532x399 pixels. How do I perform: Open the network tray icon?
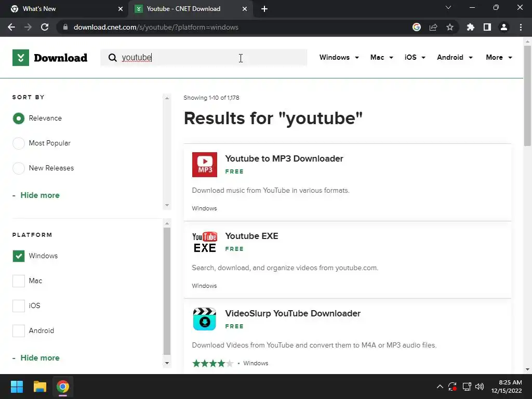click(x=467, y=387)
